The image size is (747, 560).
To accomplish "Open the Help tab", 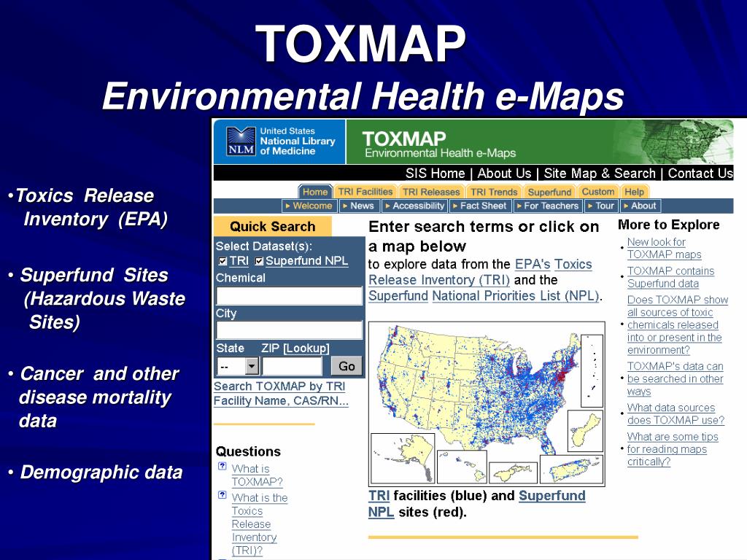I will [634, 192].
